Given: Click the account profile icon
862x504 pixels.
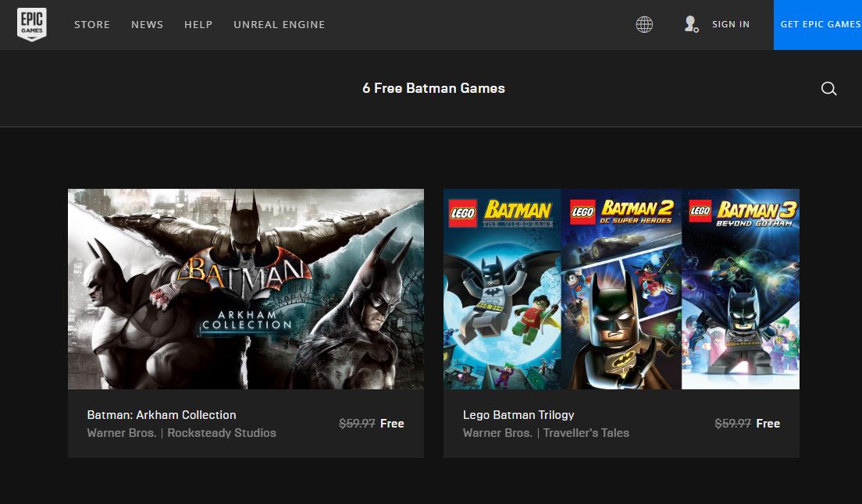Looking at the screenshot, I should (690, 24).
